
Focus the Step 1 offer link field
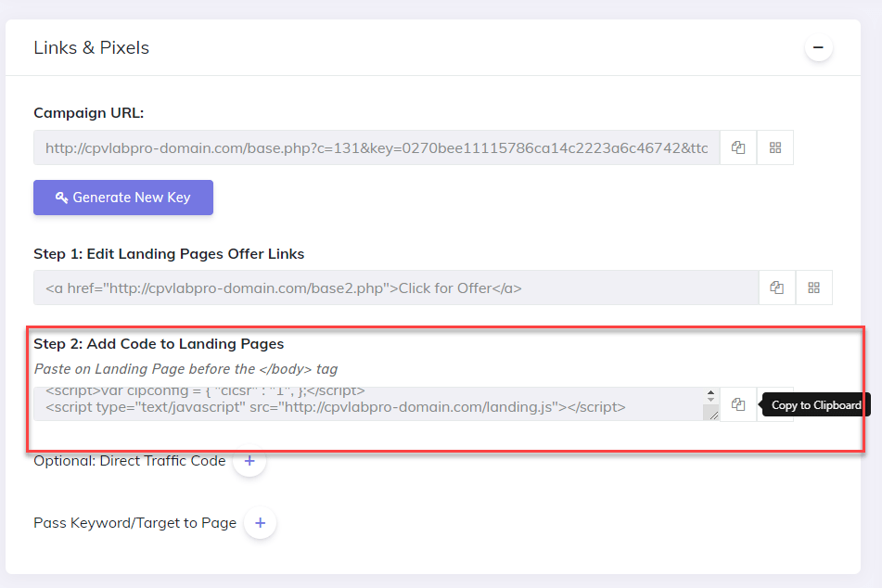396,288
